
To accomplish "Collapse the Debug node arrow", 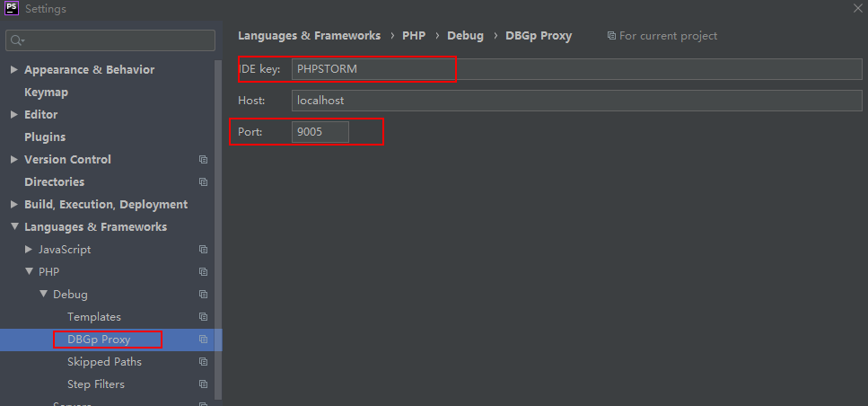I will 43,294.
